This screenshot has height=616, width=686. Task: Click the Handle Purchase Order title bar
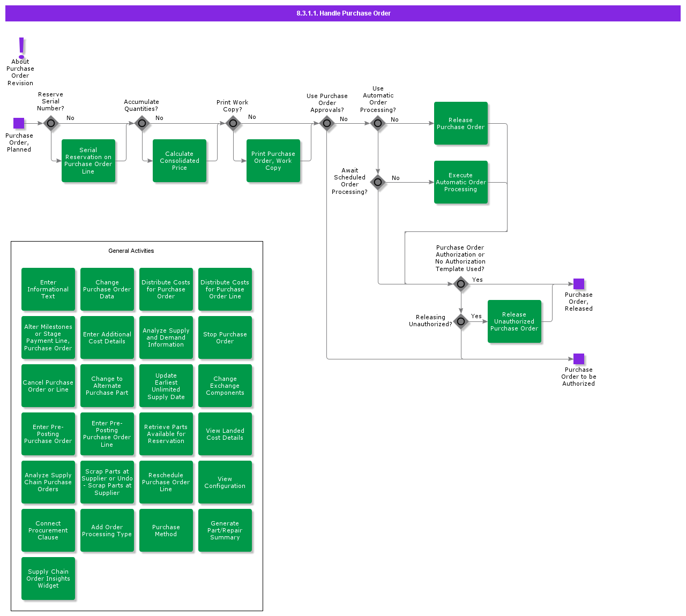coord(343,13)
